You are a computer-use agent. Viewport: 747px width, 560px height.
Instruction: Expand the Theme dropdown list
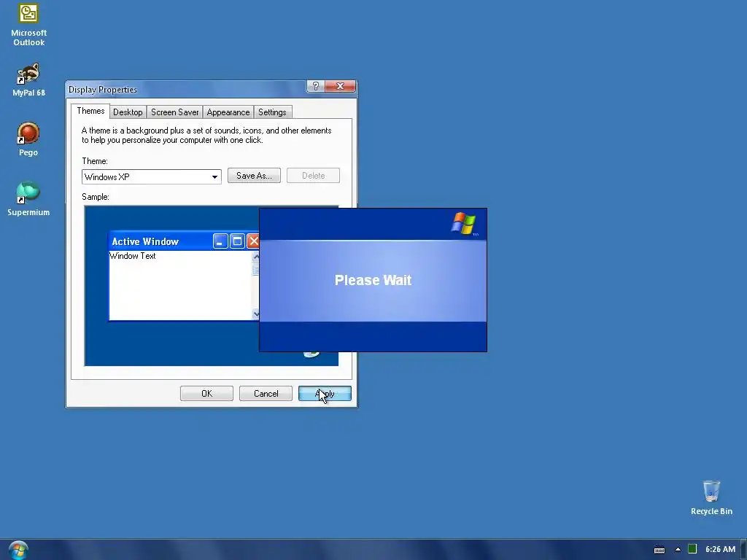point(214,177)
